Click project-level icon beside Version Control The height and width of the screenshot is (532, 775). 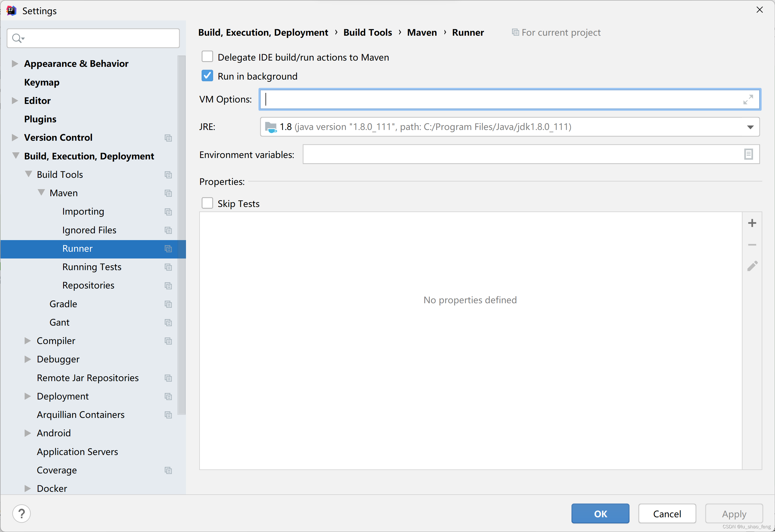[168, 138]
